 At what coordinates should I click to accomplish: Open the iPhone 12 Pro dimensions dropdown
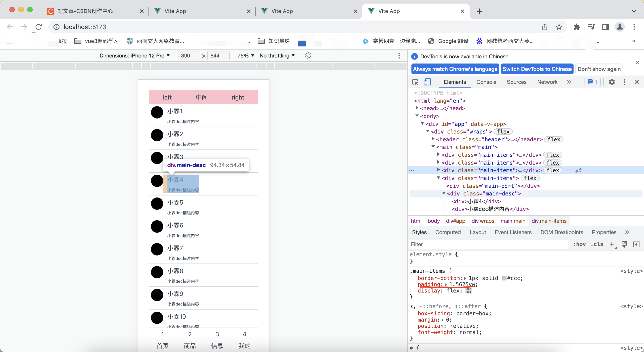134,55
